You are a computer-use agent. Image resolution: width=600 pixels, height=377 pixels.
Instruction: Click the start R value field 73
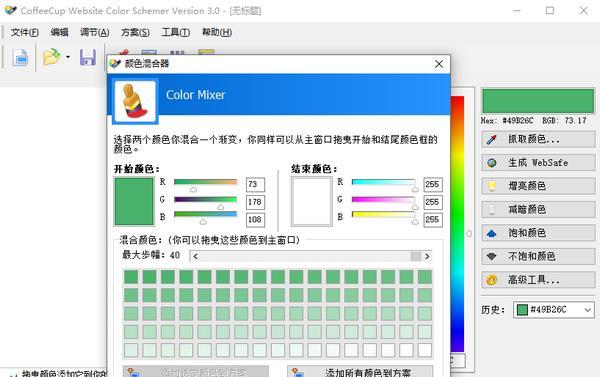(x=255, y=184)
